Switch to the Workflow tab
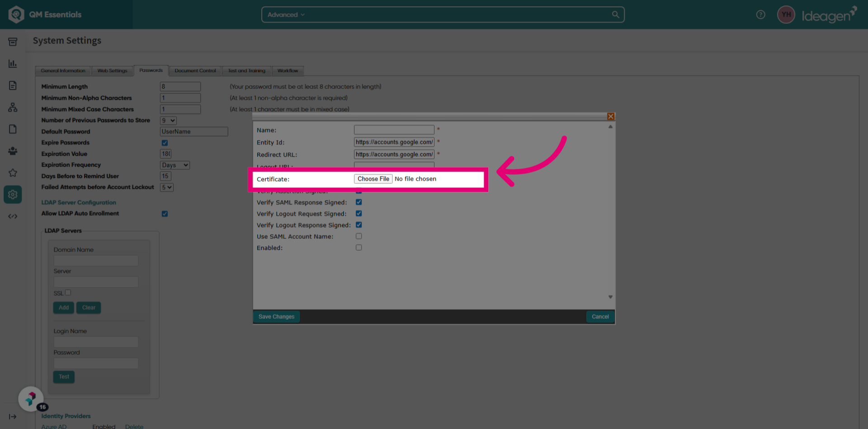The image size is (868, 429). point(288,70)
